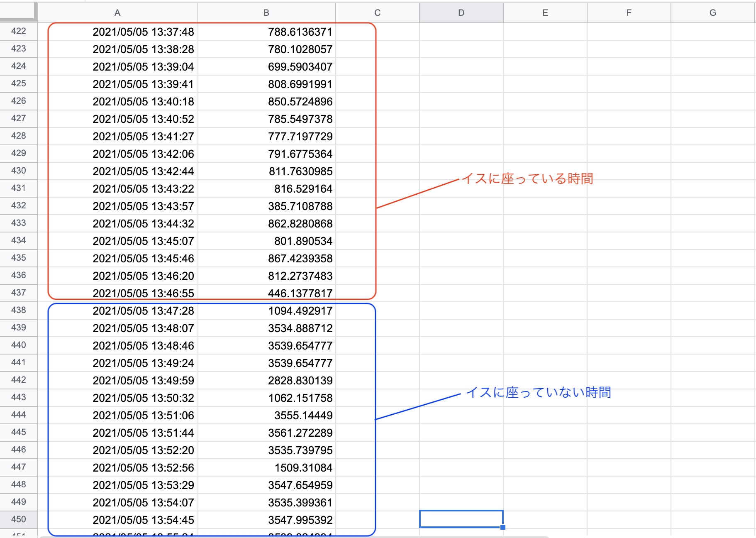Viewport: 756px width, 538px height.
Task: Select row 422 header
Action: [x=19, y=32]
